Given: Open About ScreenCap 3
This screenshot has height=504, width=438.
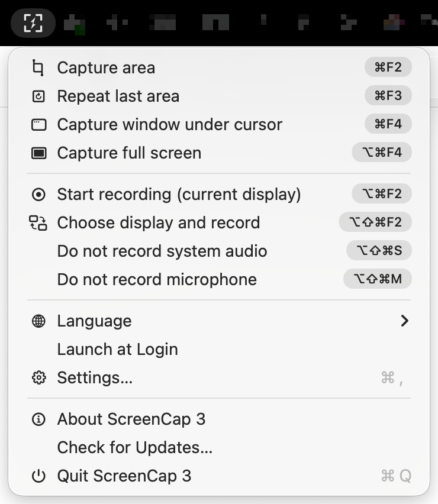Looking at the screenshot, I should pyautogui.click(x=219, y=419).
